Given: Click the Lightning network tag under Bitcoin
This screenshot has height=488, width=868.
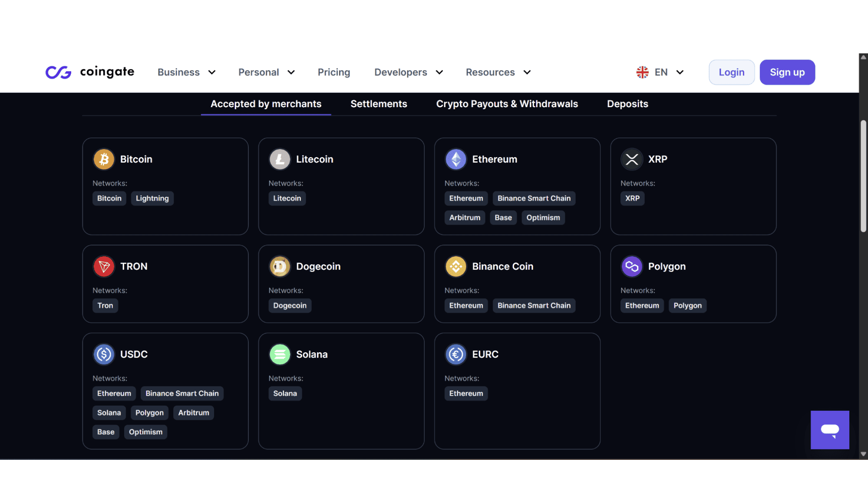Looking at the screenshot, I should coord(152,198).
